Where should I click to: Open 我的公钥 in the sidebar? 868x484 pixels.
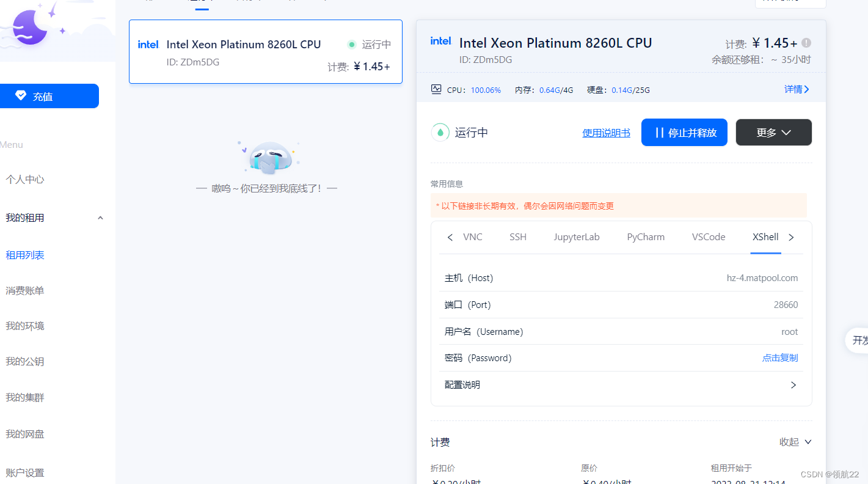coord(25,362)
